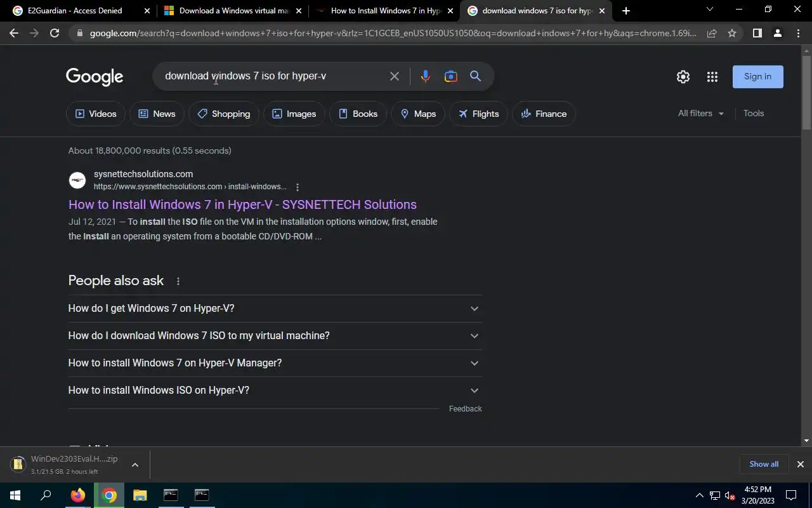This screenshot has width=812, height=508.
Task: Submit the query with the magnifier icon
Action: (475, 76)
